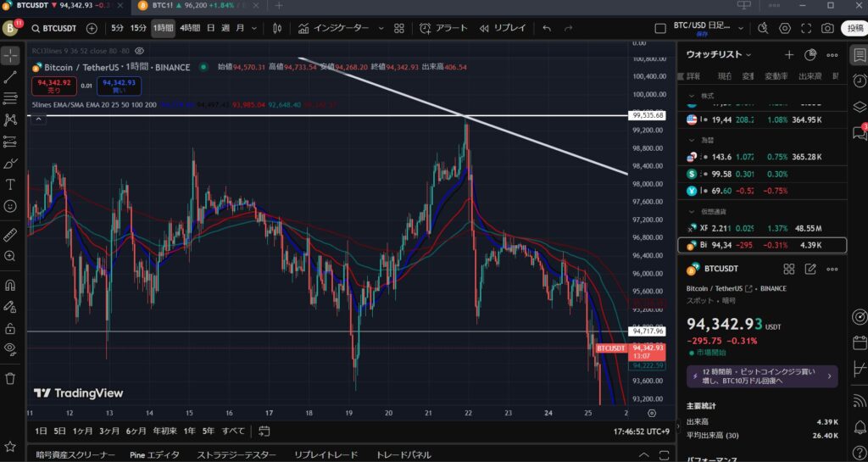Open the インジケーター menu

(x=333, y=28)
